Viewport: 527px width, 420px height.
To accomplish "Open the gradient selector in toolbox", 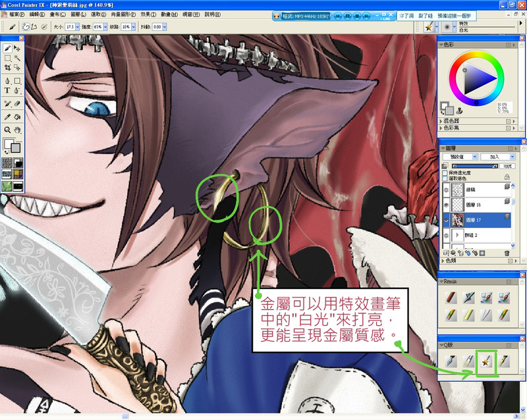I will point(18,163).
